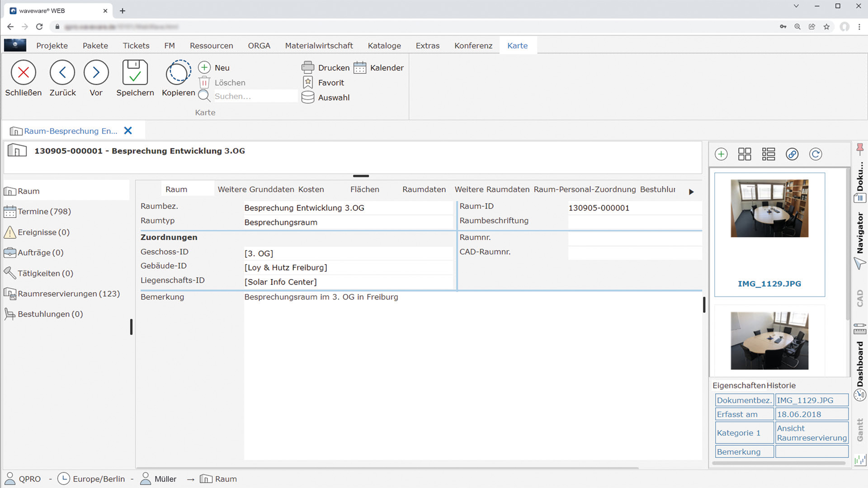Switch to the Raumdaten tab
This screenshot has width=868, height=488.
point(424,189)
